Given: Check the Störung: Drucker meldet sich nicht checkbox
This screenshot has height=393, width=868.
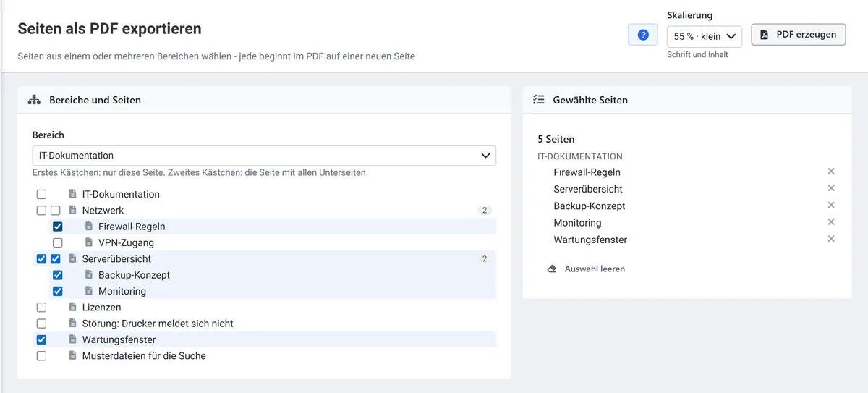Looking at the screenshot, I should [x=41, y=324].
